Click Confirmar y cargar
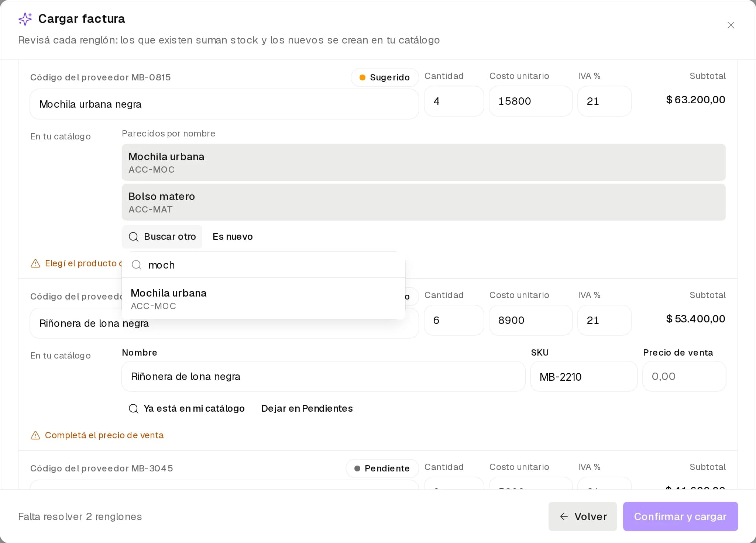 pos(680,516)
